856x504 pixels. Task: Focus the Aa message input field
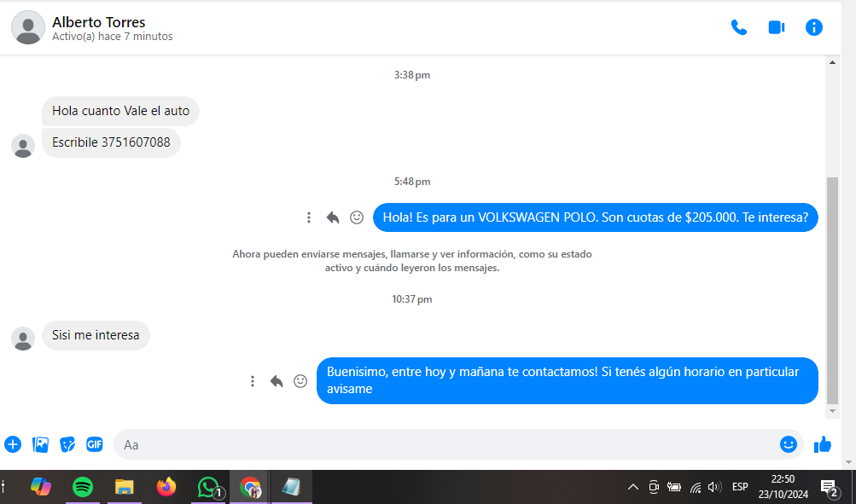click(x=445, y=444)
